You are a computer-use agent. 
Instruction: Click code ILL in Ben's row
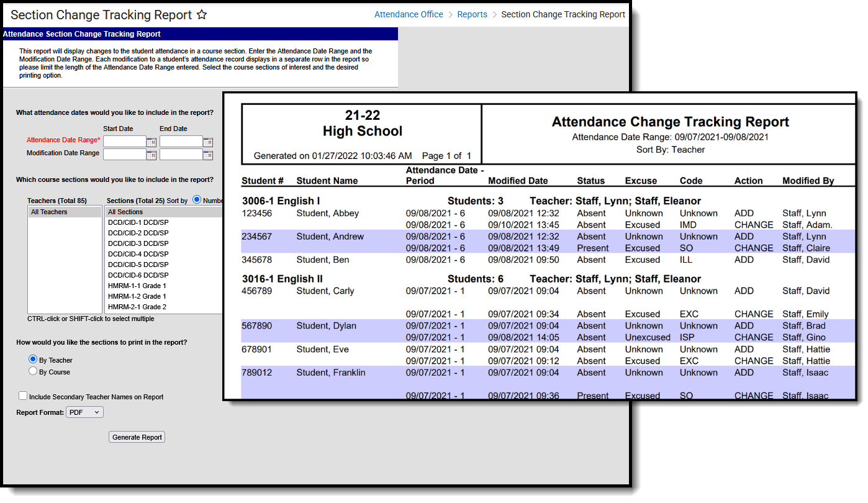(x=687, y=260)
